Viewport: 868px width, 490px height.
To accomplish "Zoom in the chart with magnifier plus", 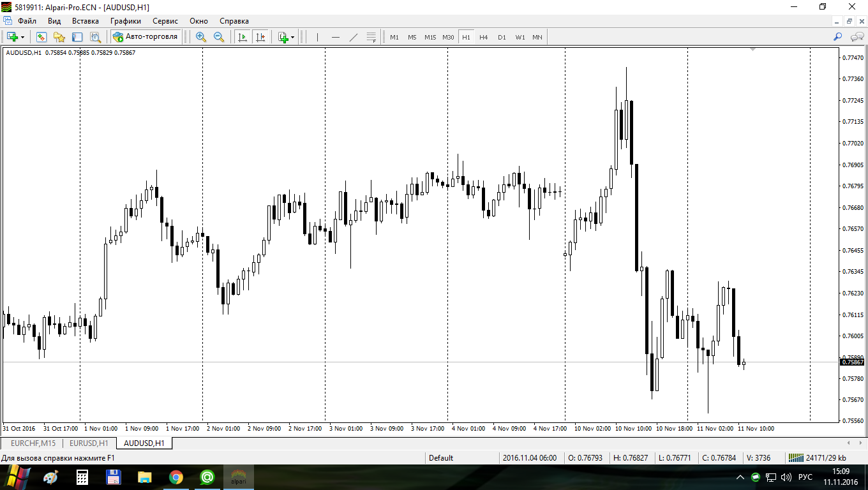I will coord(201,37).
